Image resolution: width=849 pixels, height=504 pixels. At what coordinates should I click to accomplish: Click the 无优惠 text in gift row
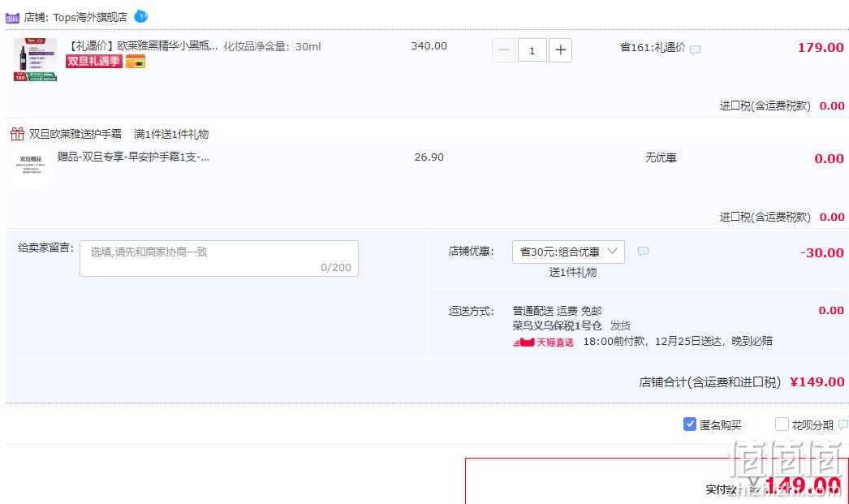click(x=661, y=157)
